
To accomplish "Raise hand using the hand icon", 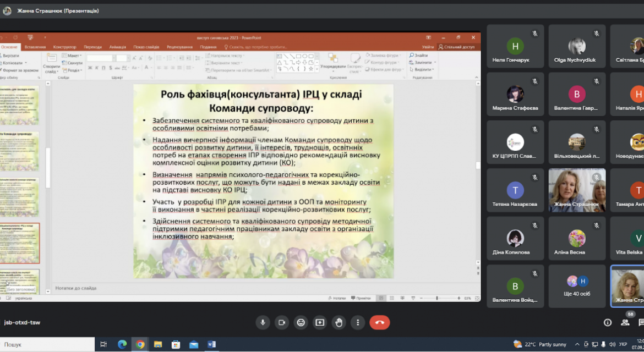I will pyautogui.click(x=339, y=322).
